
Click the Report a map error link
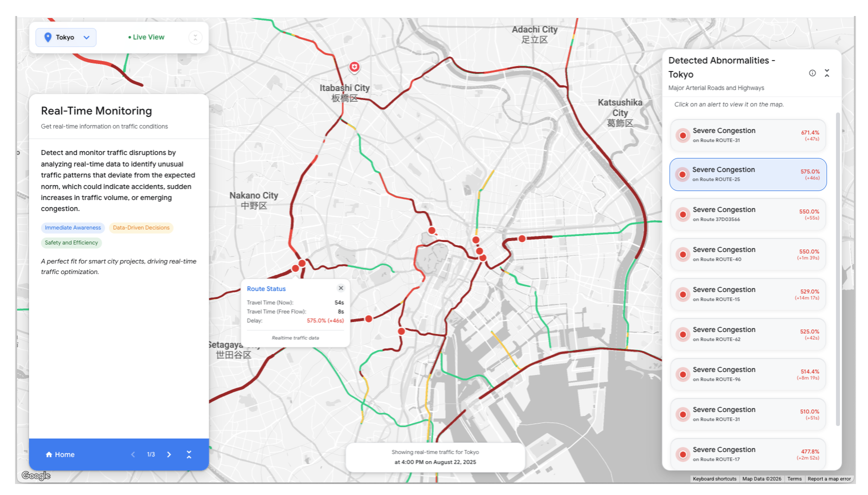(x=829, y=478)
